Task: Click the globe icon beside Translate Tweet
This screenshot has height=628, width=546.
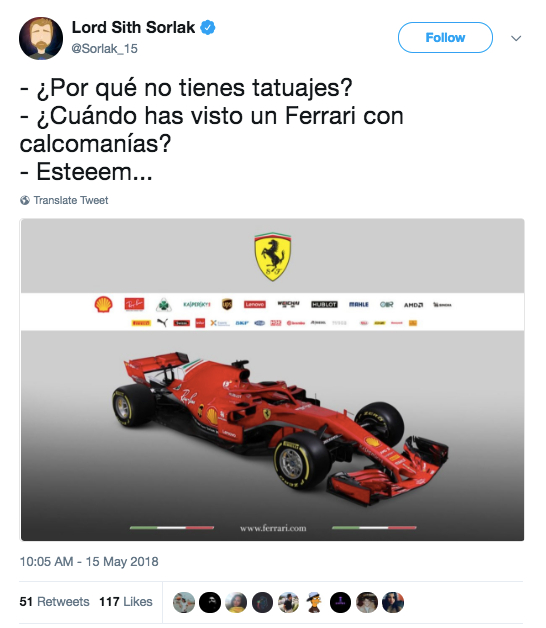Action: [25, 200]
